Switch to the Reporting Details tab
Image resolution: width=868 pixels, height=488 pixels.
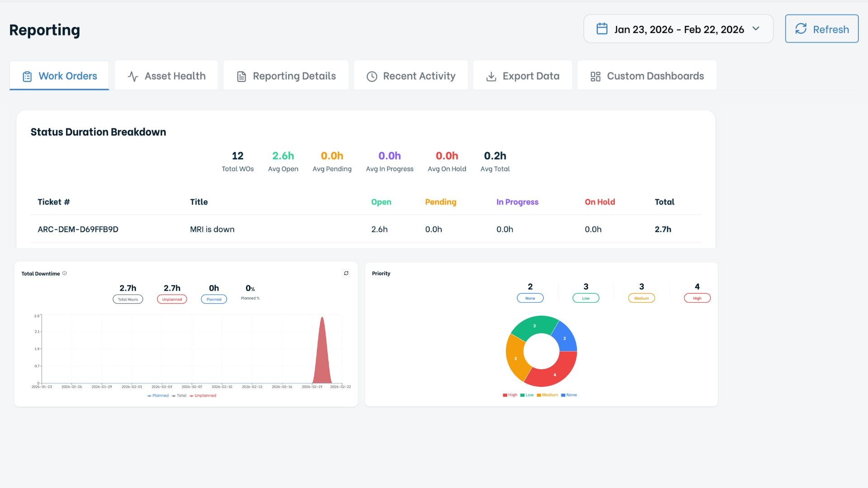[286, 76]
